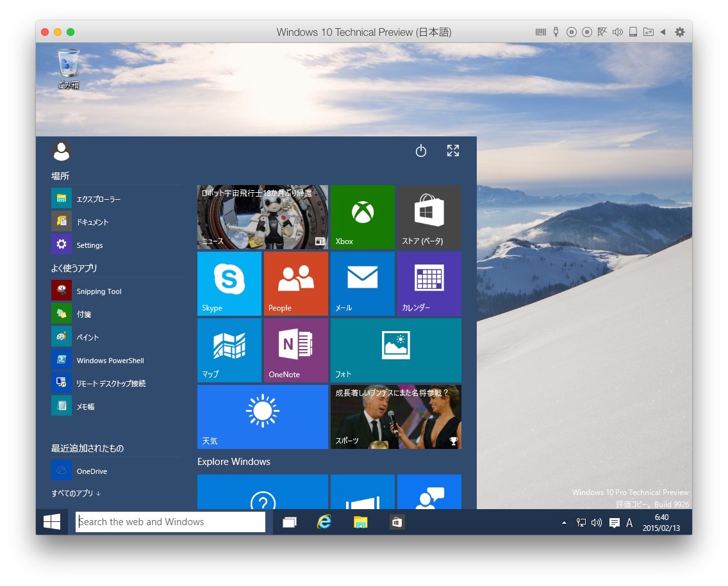Click the sound icon in VM title bar
The width and height of the screenshot is (728, 586).
coord(618,32)
